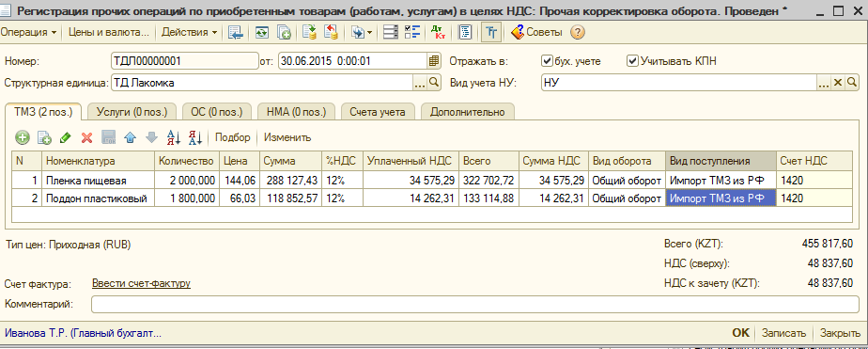Screen dimensions: 868x349
Task: Open the create-based-on dropdown icon
Action: [x=362, y=33]
